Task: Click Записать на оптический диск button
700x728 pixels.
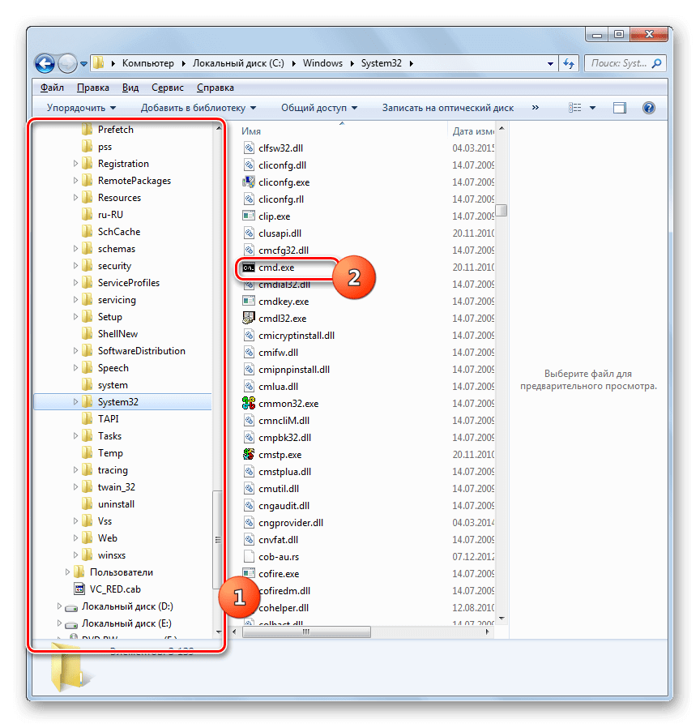Action: 447,108
